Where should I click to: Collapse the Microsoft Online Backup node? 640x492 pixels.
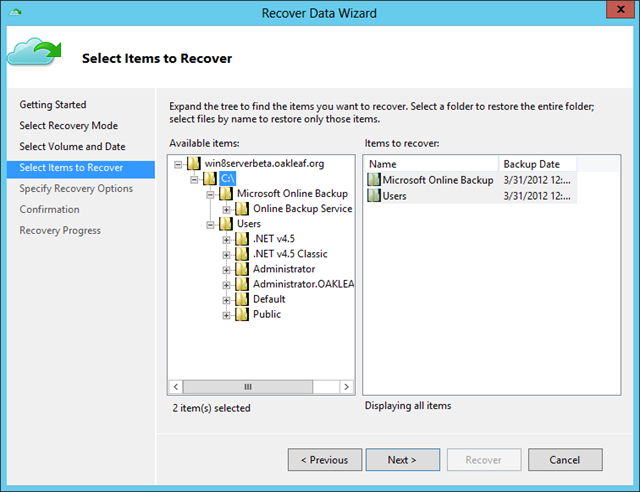pos(210,195)
